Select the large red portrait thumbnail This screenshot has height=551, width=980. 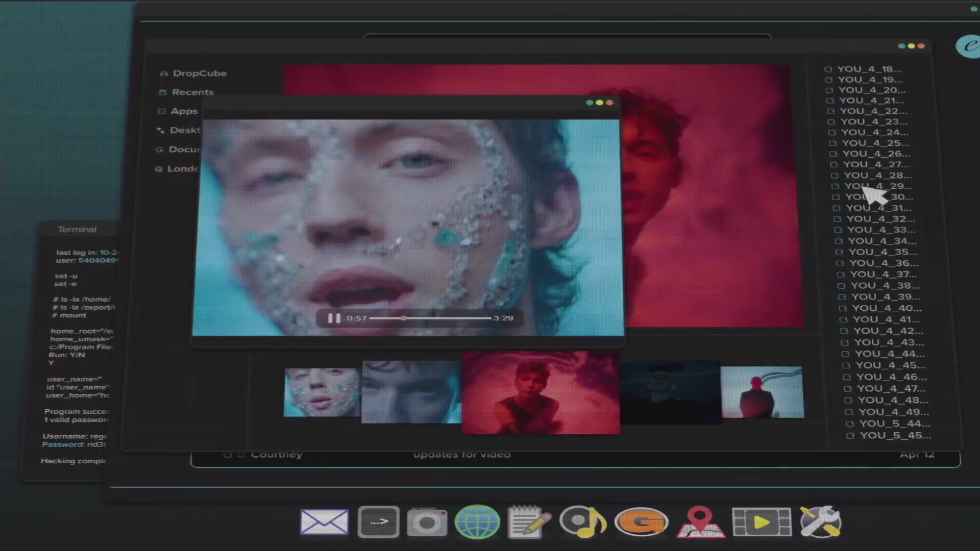pos(541,392)
